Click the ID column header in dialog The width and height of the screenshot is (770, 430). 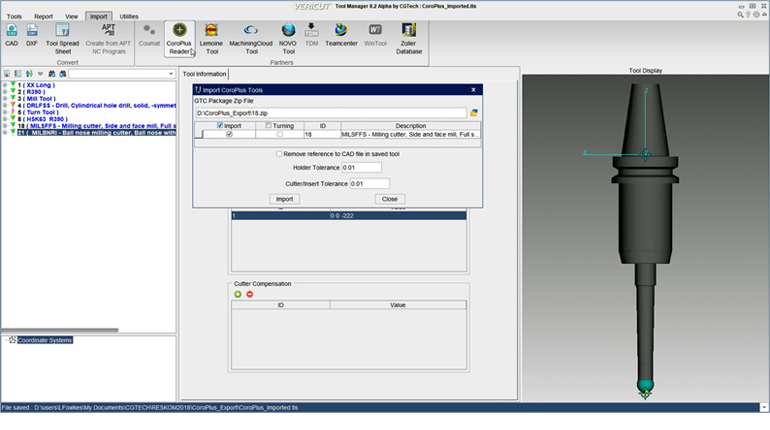(323, 126)
